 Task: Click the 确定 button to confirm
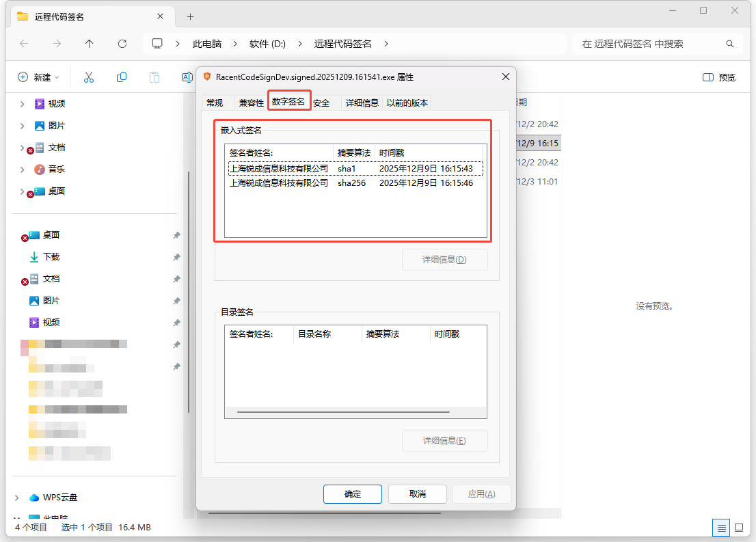tap(352, 493)
